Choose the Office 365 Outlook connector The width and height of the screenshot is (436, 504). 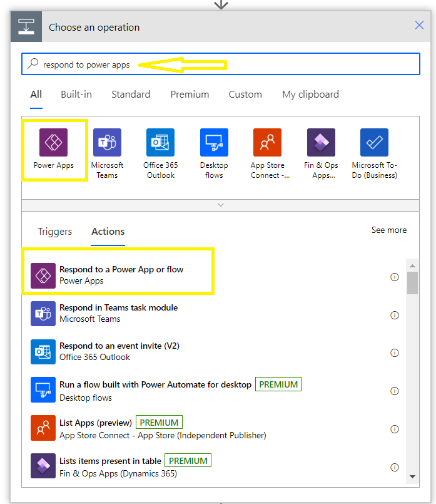pyautogui.click(x=161, y=143)
